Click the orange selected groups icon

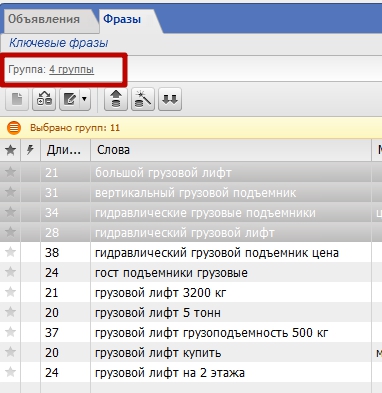tap(14, 128)
